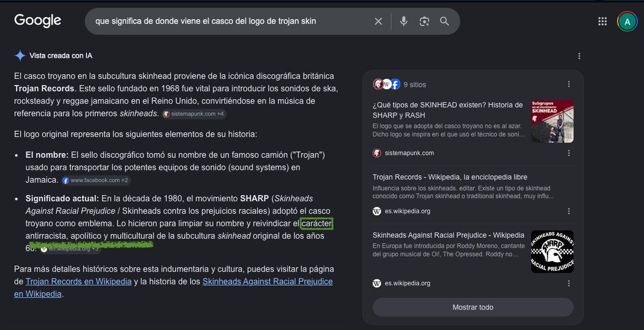Image resolution: width=644 pixels, height=330 pixels.
Task: Open Google Lens image search icon
Action: (x=425, y=21)
